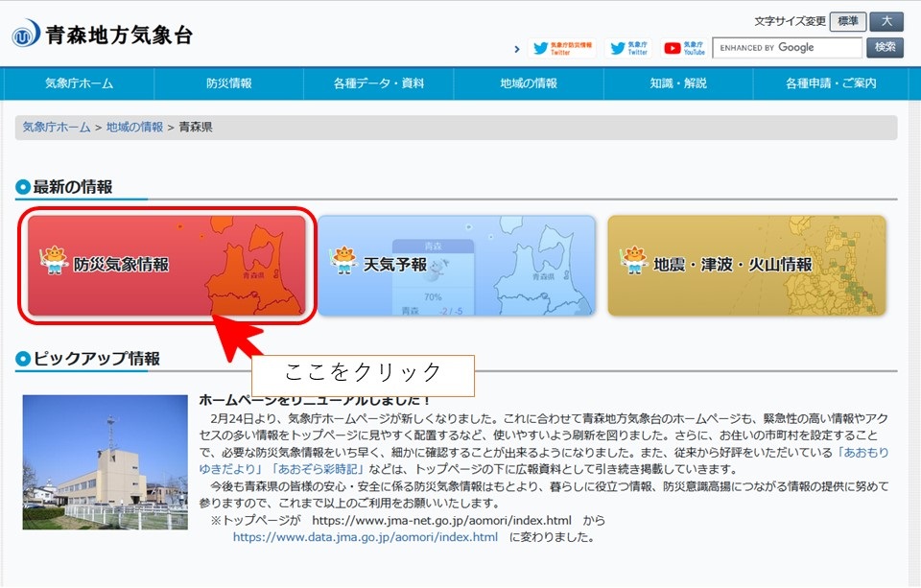Viewport: 921px width, 588px height.
Task: Open the 地域の情報 menu item
Action: pos(529,83)
